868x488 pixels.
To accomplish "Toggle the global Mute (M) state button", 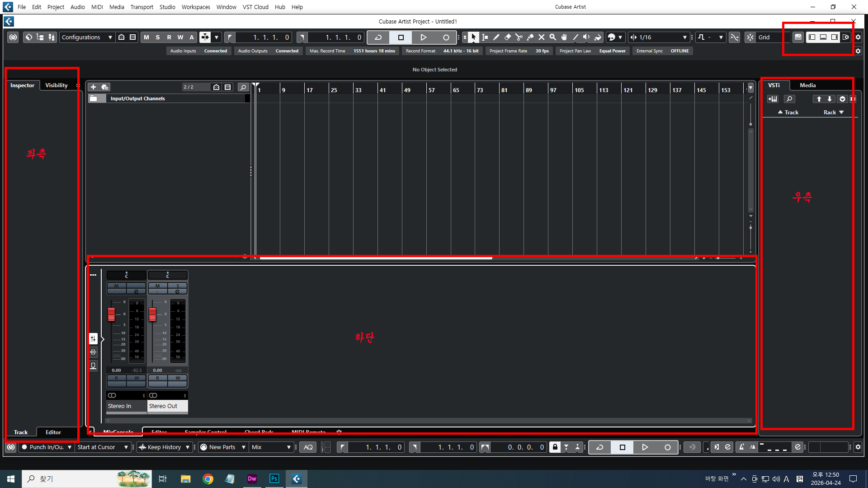I will [146, 38].
